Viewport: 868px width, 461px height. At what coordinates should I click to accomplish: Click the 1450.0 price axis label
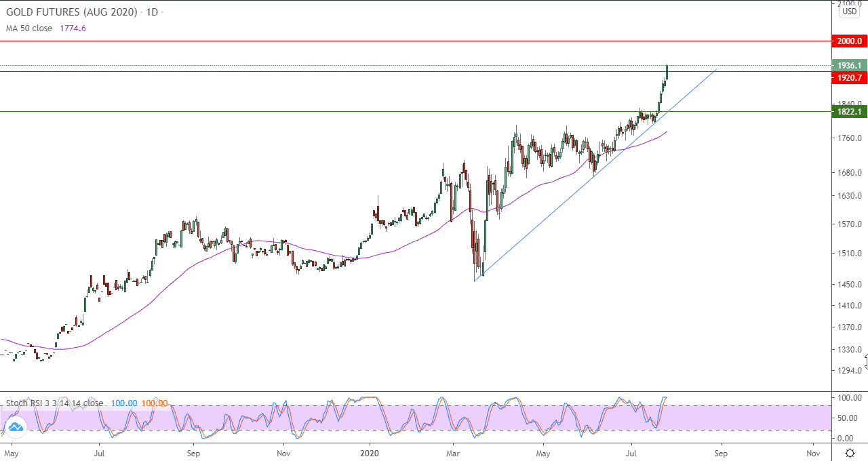849,285
